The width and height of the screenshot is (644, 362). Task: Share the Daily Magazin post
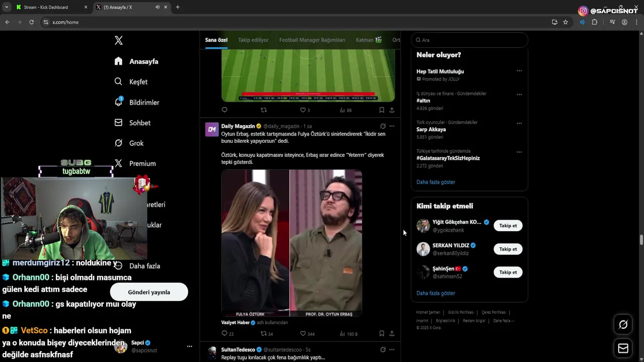pyautogui.click(x=392, y=333)
